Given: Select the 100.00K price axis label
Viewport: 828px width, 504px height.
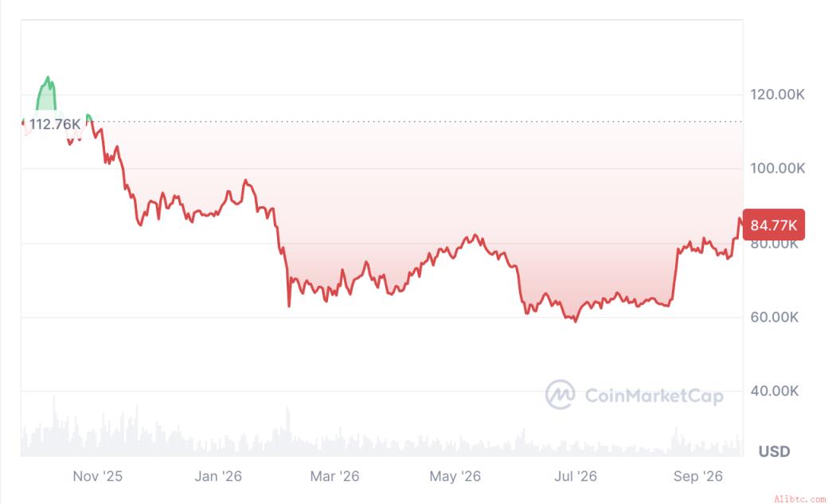Looking at the screenshot, I should pos(777,169).
